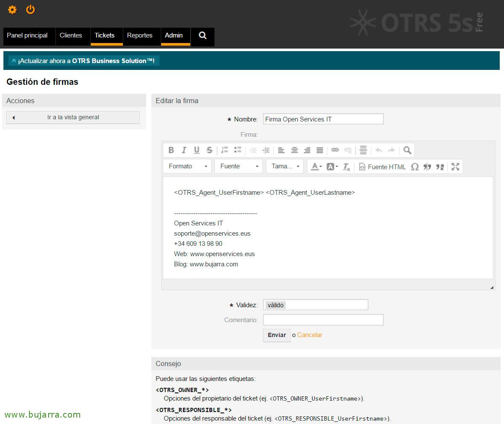Insert a numbered list
The width and height of the screenshot is (504, 424).
pos(225,150)
